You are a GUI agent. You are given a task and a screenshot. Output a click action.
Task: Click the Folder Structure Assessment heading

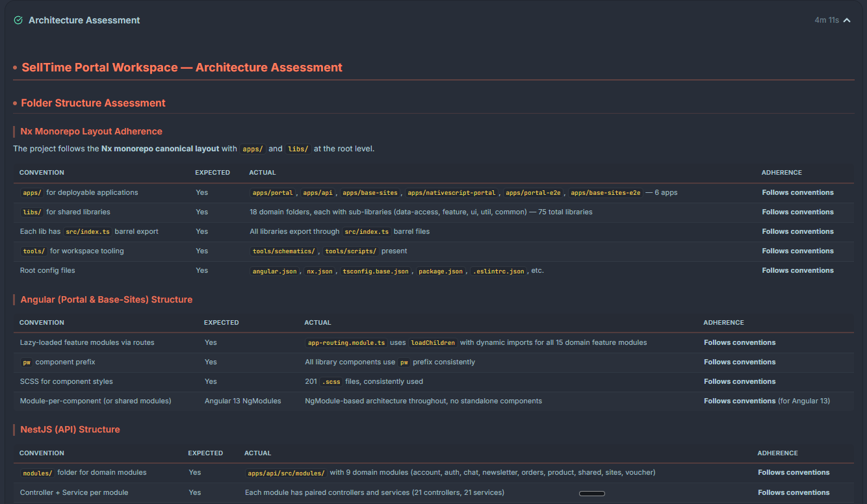pos(93,103)
